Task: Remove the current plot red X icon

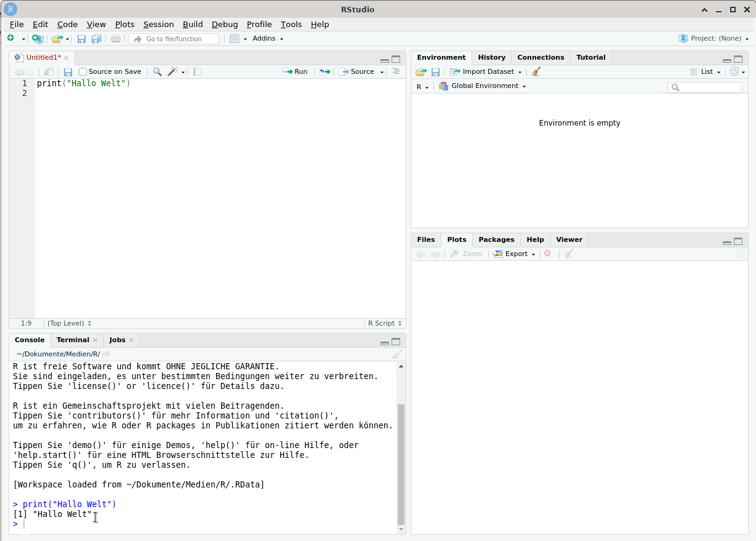Action: click(547, 254)
